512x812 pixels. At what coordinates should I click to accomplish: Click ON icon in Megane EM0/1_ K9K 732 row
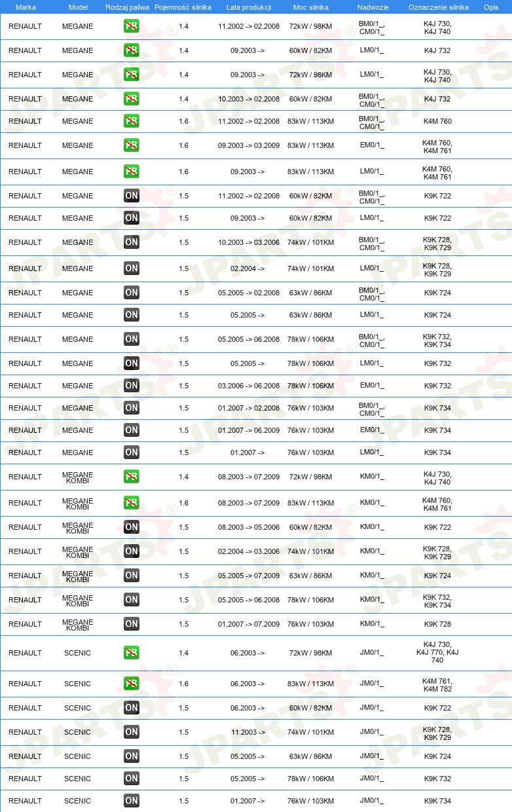pyautogui.click(x=132, y=386)
